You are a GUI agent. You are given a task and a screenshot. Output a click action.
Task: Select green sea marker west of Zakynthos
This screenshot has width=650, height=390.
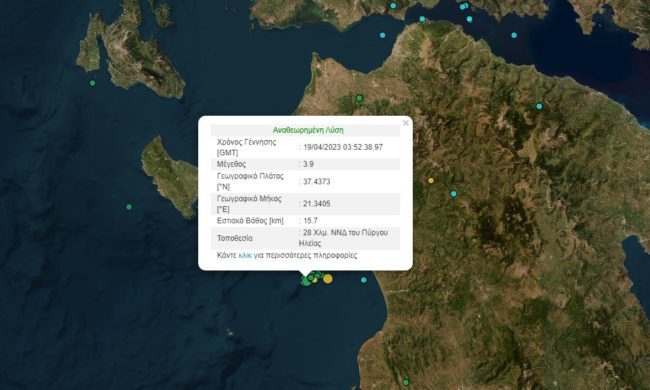[129, 206]
